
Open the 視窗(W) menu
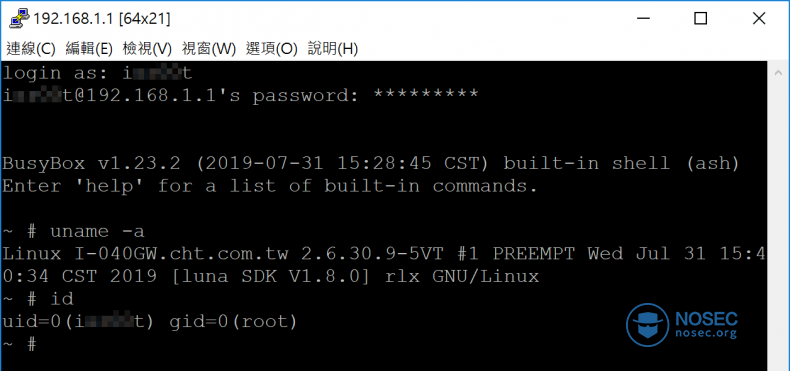(x=209, y=49)
